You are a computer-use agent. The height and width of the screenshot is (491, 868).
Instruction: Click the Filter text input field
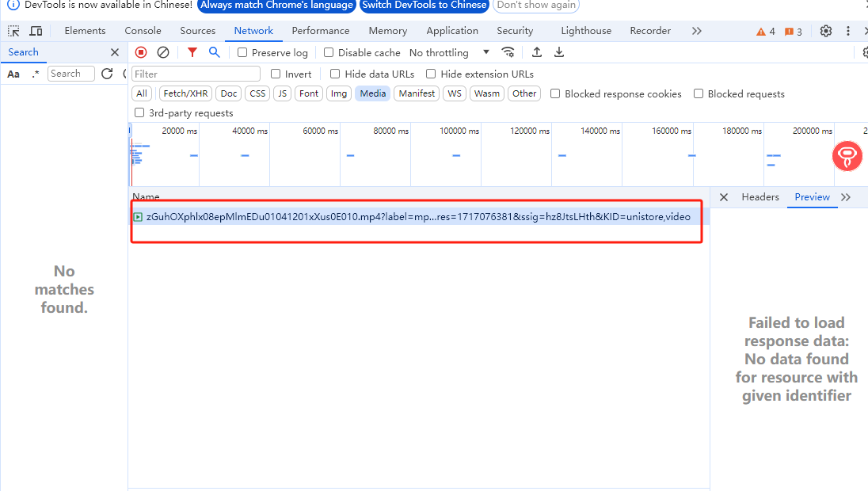(196, 74)
